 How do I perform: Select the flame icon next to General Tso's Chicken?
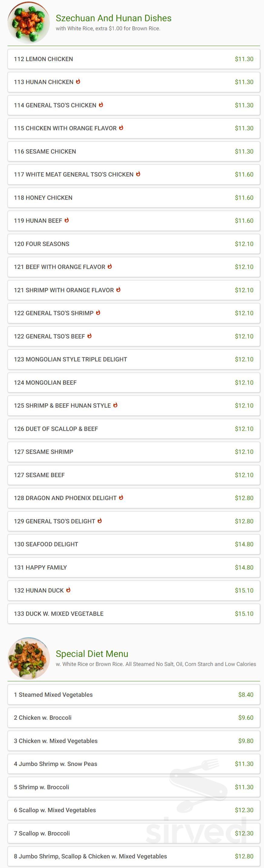tap(102, 105)
